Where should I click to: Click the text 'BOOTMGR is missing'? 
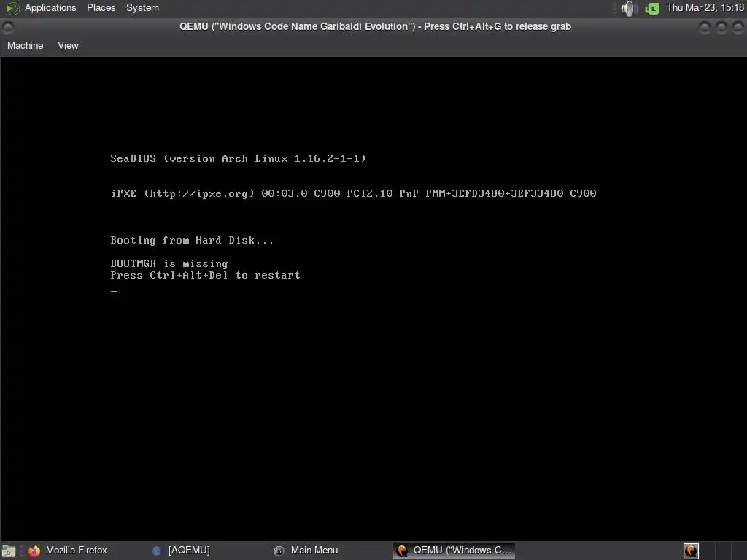click(x=169, y=263)
